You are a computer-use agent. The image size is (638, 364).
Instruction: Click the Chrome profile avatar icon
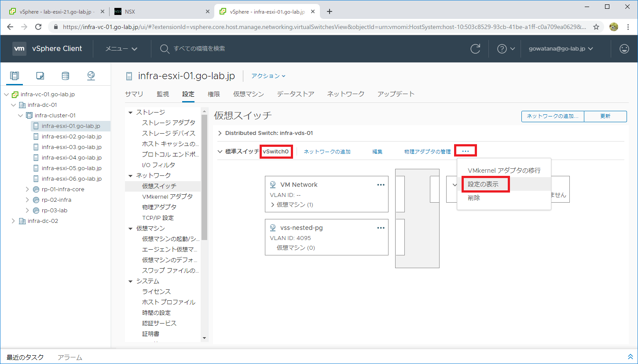[x=614, y=27]
